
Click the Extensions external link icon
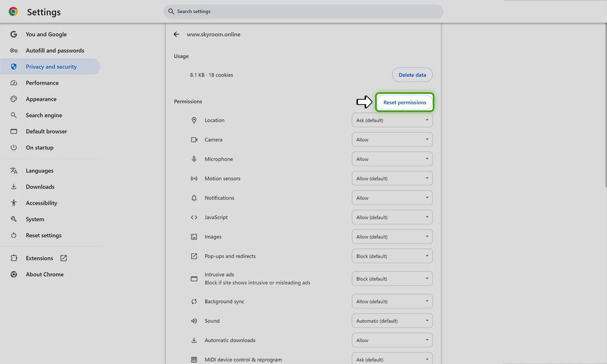tap(64, 258)
